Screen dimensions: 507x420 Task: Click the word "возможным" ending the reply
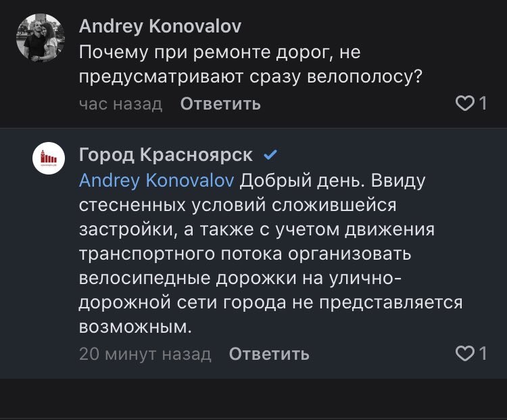(x=132, y=327)
